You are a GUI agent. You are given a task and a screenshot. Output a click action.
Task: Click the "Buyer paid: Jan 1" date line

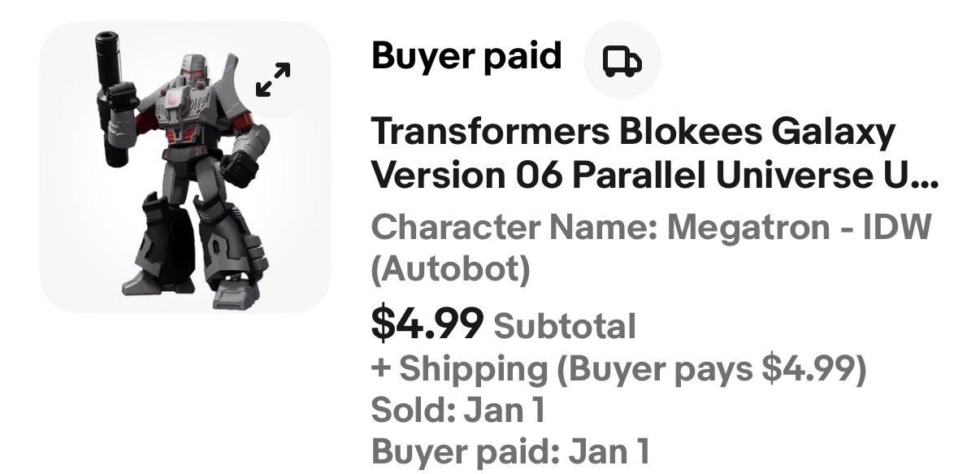(510, 450)
